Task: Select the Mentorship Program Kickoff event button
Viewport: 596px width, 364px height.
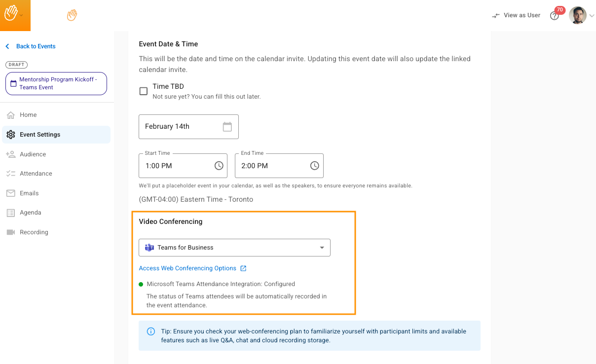Action: (x=56, y=83)
